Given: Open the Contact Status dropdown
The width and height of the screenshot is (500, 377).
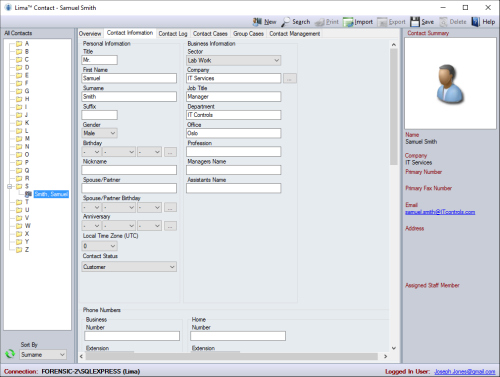Looking at the screenshot, I should click(x=129, y=267).
